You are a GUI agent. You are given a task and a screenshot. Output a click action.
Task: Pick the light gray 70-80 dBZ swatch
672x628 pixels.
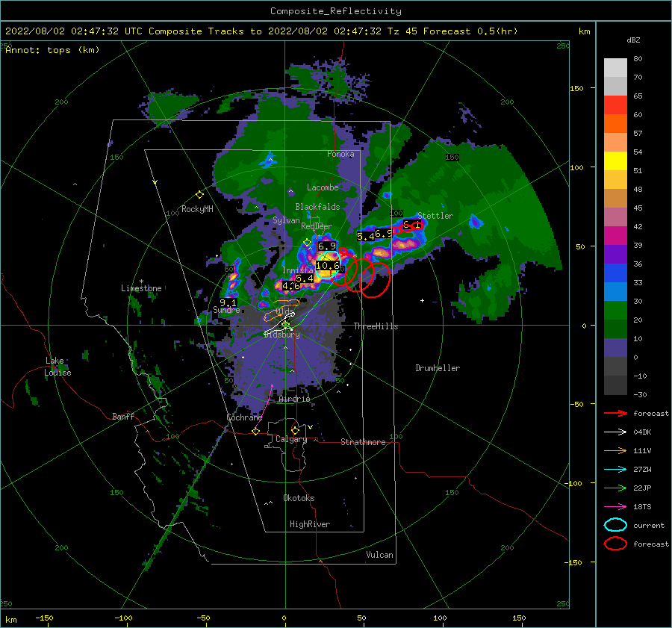point(615,68)
